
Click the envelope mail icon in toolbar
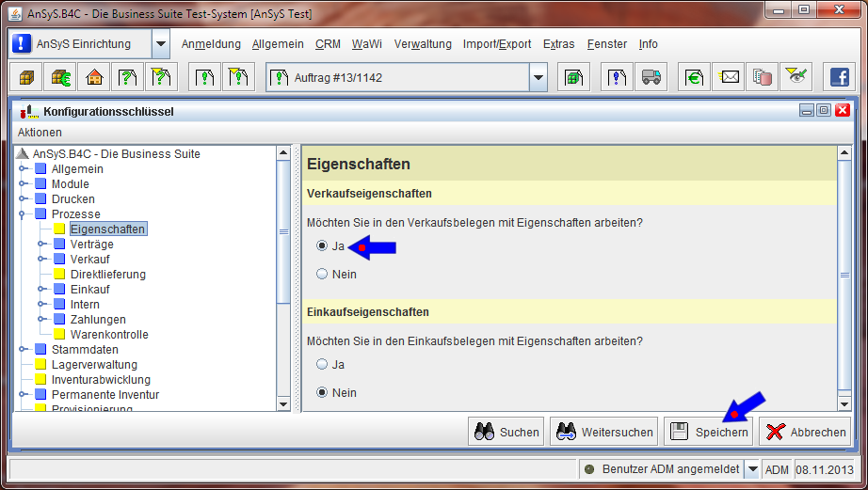[x=730, y=77]
